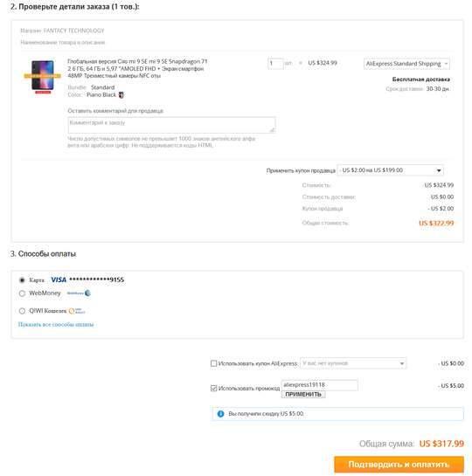Enable the use AliExpress coupon checkbox

pyautogui.click(x=213, y=363)
